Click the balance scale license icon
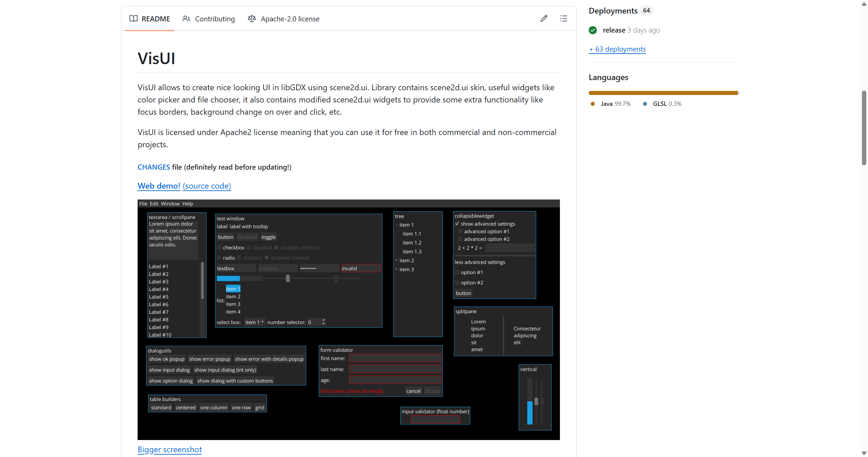The image size is (868, 457). coord(251,19)
